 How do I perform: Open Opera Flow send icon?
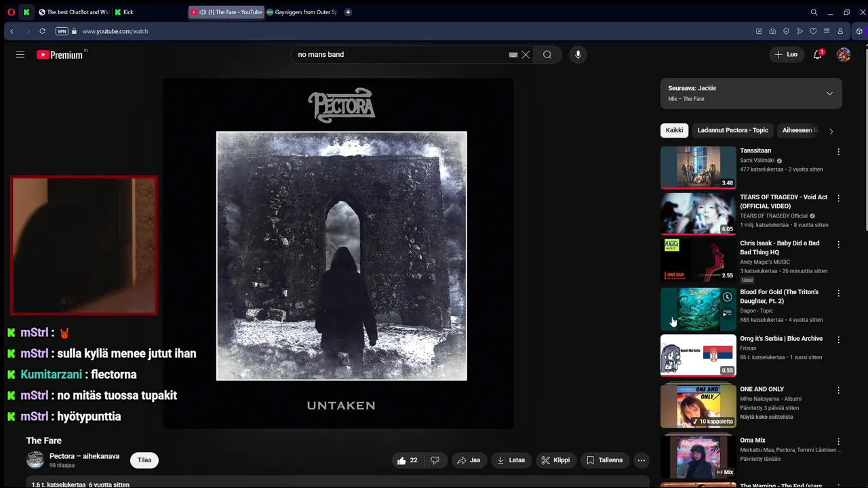pos(800,31)
